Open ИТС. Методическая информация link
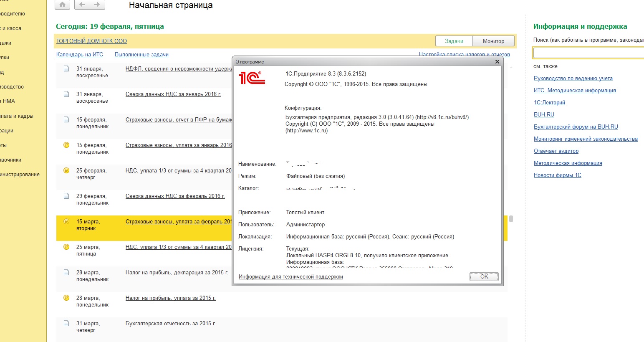Image resolution: width=644 pixels, height=342 pixels. (x=575, y=90)
